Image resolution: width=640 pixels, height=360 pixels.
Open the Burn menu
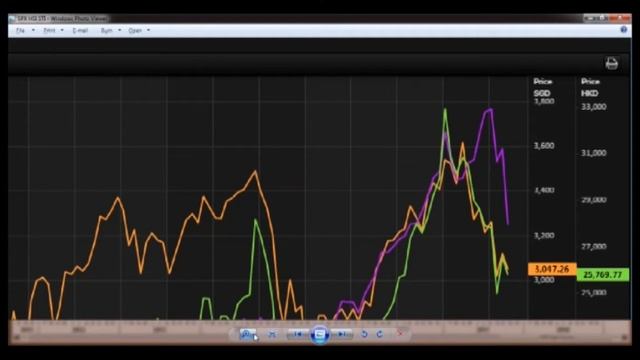coord(107,31)
